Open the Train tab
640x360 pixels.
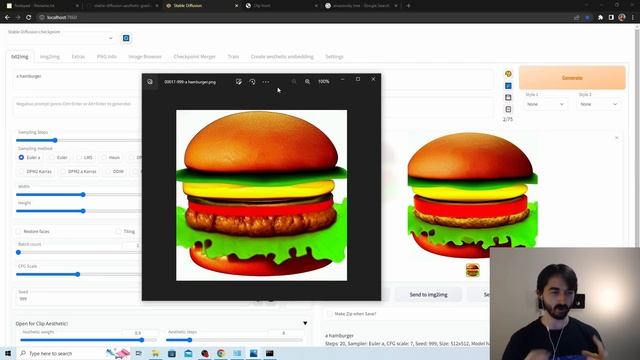[233, 57]
